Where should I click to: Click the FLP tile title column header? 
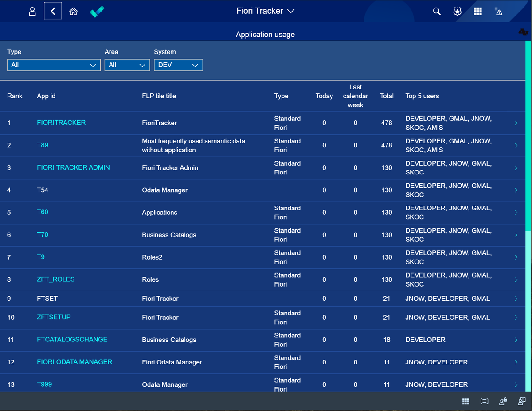click(159, 96)
